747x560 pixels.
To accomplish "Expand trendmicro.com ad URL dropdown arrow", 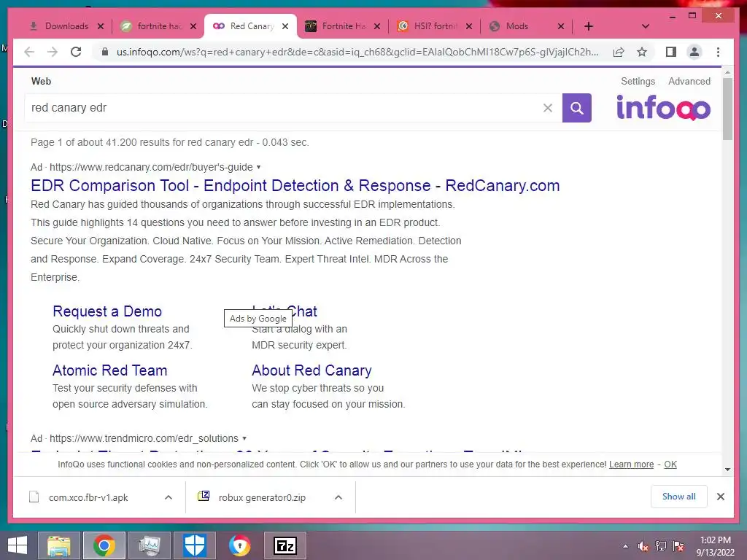I will point(244,438).
